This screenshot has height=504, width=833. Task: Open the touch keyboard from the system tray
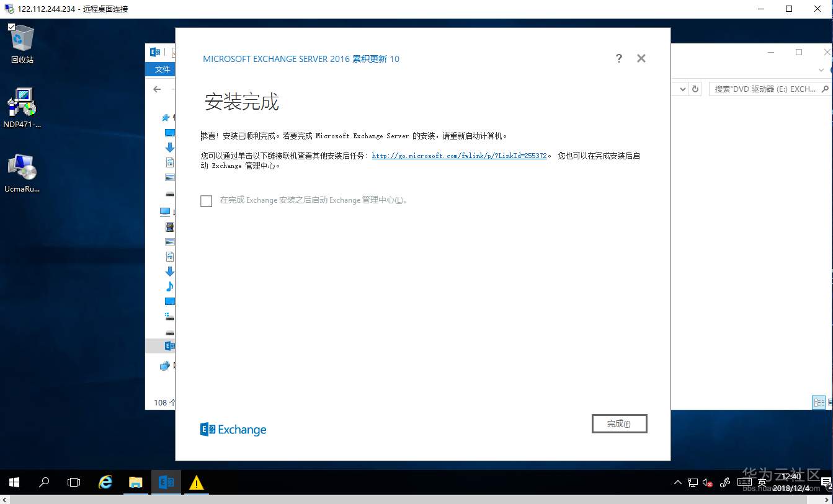(x=744, y=482)
